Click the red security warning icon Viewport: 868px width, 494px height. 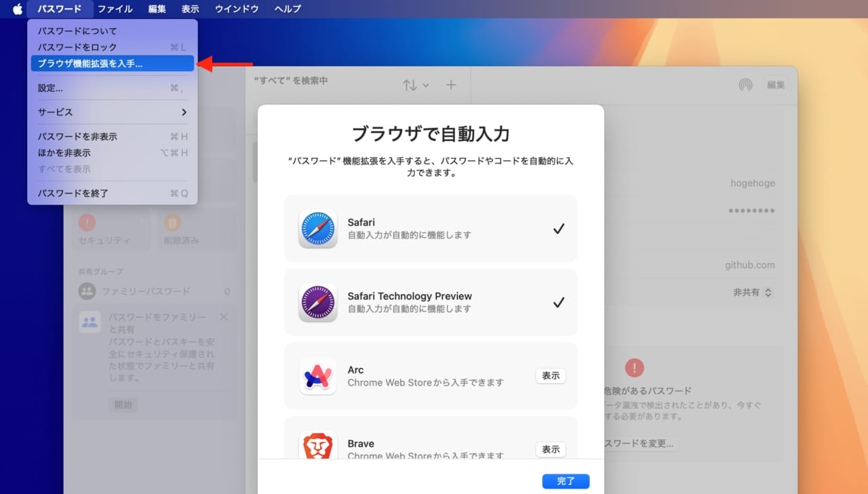(634, 368)
